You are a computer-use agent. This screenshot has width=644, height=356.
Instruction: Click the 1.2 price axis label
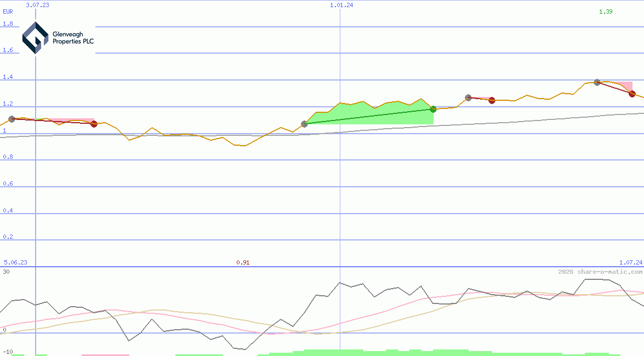[8, 104]
